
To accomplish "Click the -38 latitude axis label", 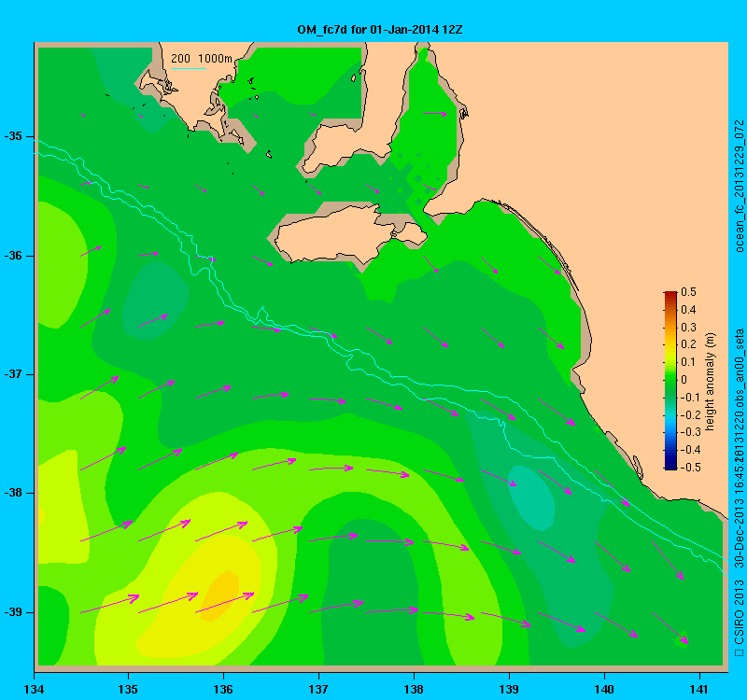I will [13, 493].
